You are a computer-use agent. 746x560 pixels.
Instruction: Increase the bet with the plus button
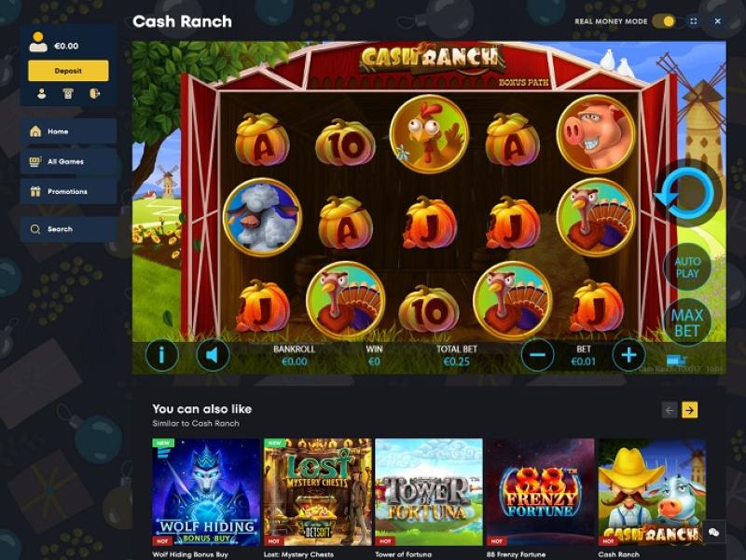629,355
